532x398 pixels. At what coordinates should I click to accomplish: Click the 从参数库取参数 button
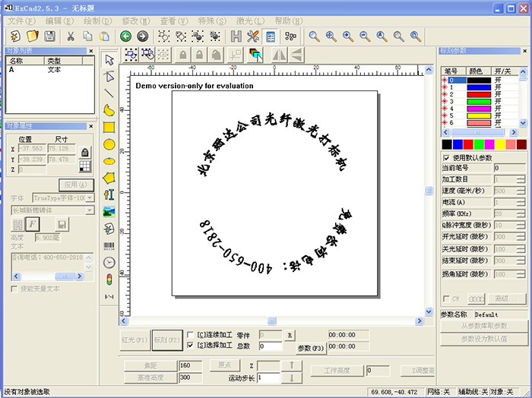484,326
